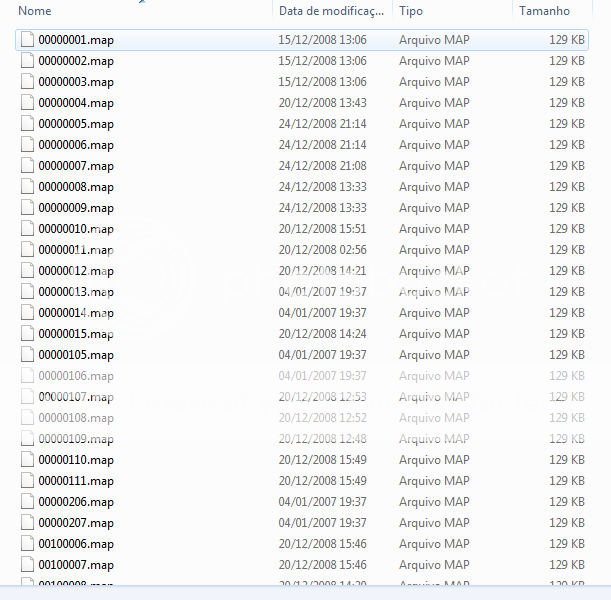The width and height of the screenshot is (611, 600).
Task: Select the 00000005.map file name
Action: click(76, 124)
